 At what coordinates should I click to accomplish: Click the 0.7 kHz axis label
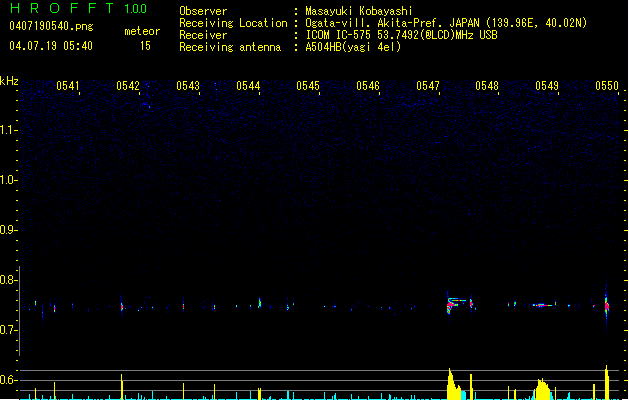coord(8,330)
